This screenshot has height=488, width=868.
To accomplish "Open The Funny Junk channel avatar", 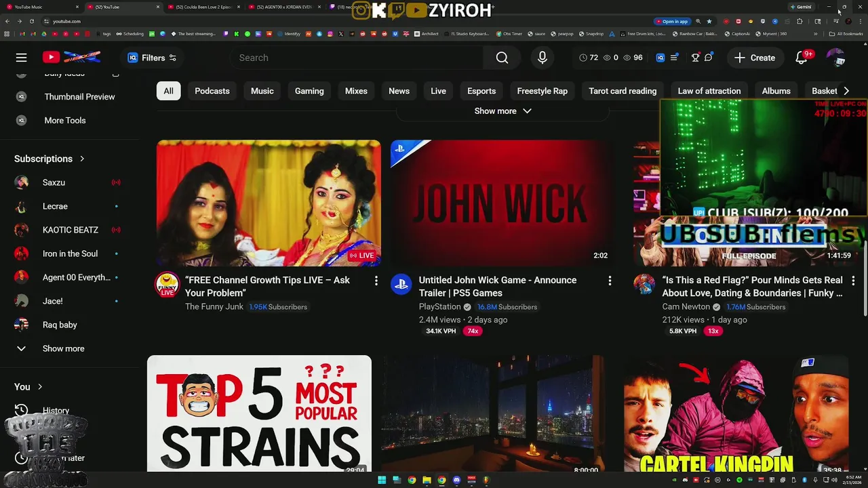I will (x=167, y=285).
